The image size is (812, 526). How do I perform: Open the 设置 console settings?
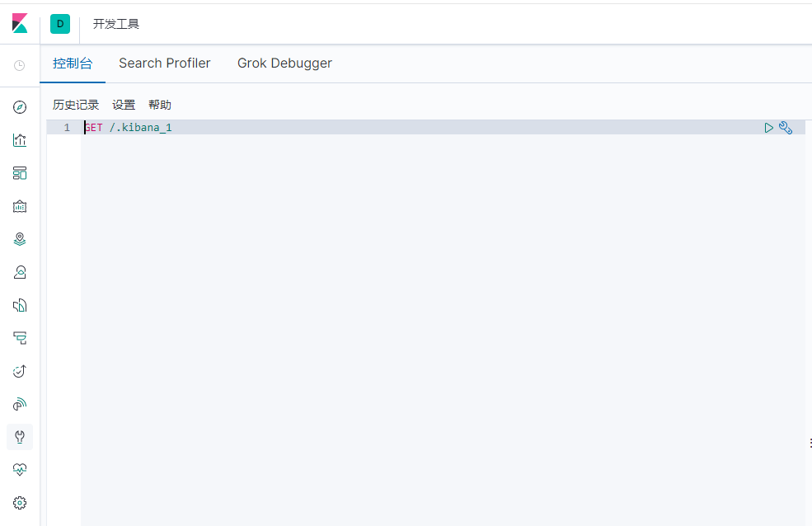click(124, 105)
